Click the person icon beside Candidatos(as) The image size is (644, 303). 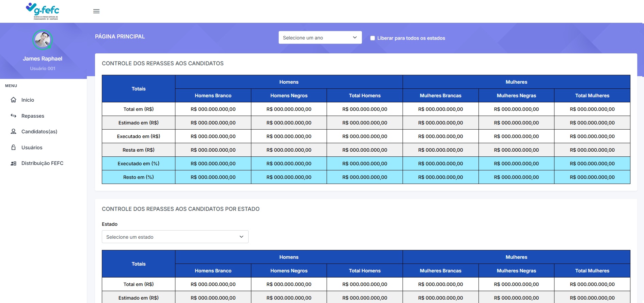point(14,132)
